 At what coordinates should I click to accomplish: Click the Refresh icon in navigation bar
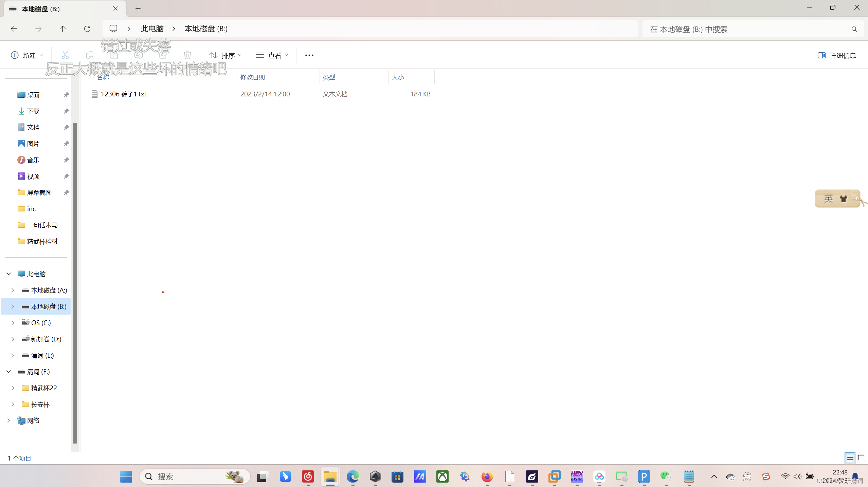coord(87,29)
